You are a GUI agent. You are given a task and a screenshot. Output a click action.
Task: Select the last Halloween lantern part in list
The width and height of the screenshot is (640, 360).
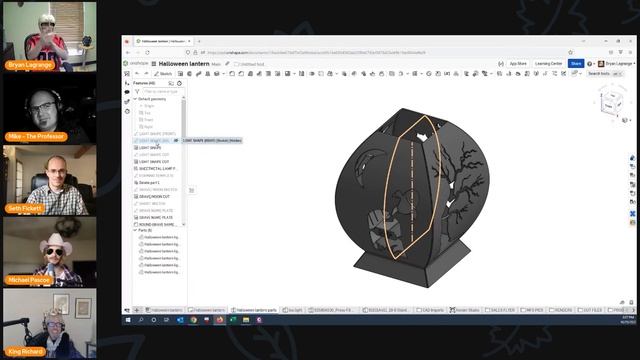(x=160, y=272)
